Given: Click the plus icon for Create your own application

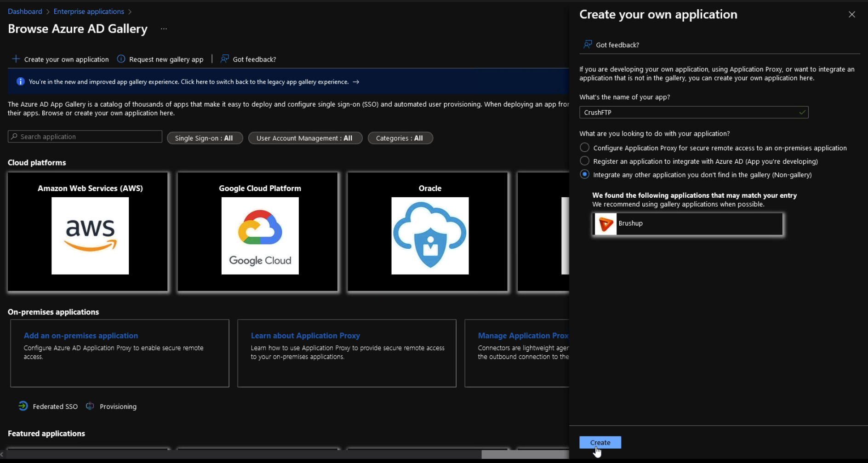Looking at the screenshot, I should [x=16, y=59].
